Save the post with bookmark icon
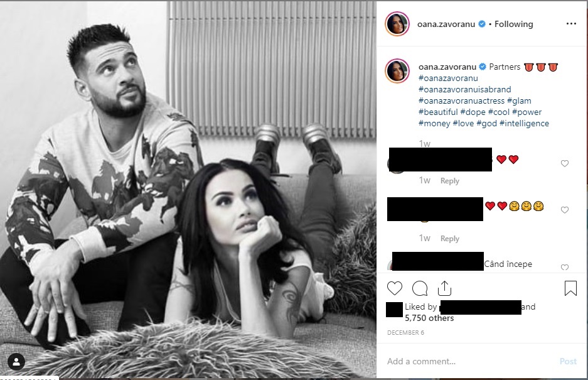This screenshot has height=380, width=588. click(570, 288)
